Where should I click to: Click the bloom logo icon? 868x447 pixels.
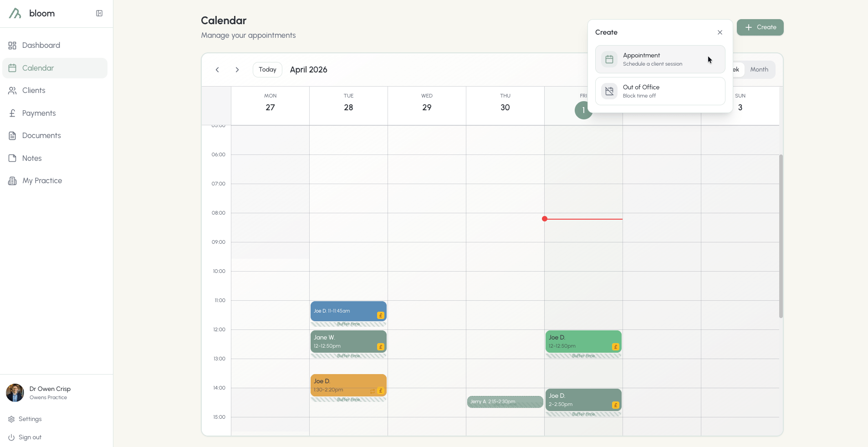click(15, 13)
